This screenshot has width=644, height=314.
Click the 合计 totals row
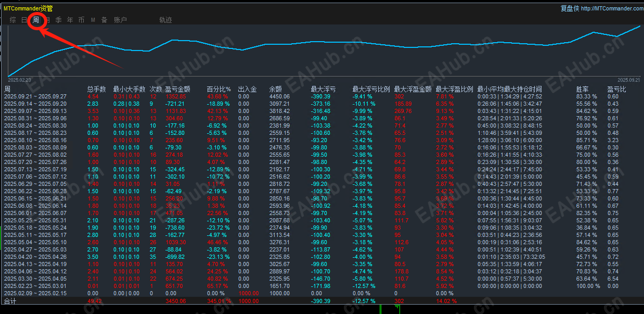pos(322,301)
